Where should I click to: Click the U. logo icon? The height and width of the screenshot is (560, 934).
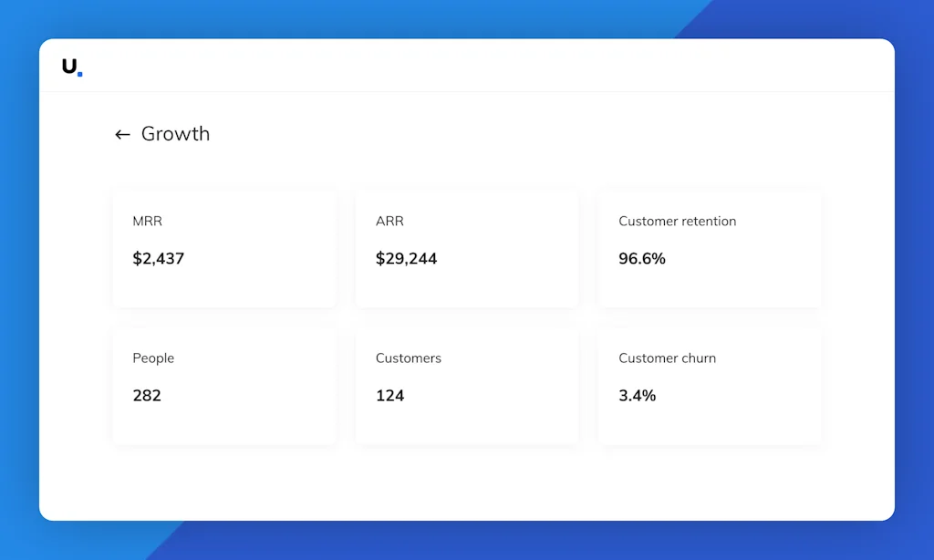tap(72, 67)
